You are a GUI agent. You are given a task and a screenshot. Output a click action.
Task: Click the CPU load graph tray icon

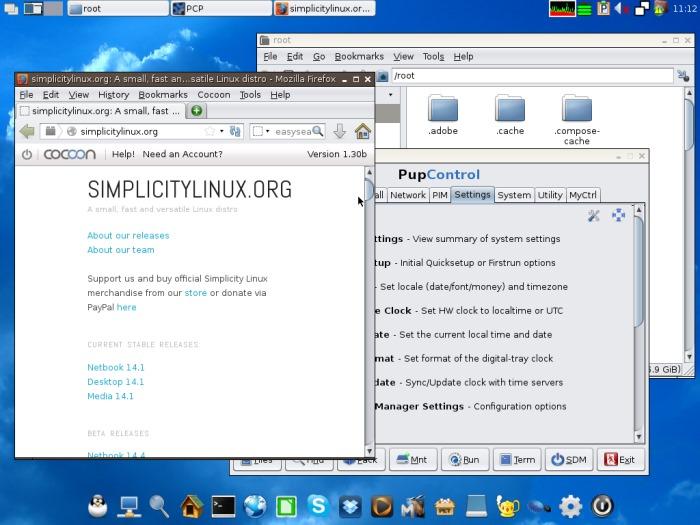point(562,9)
